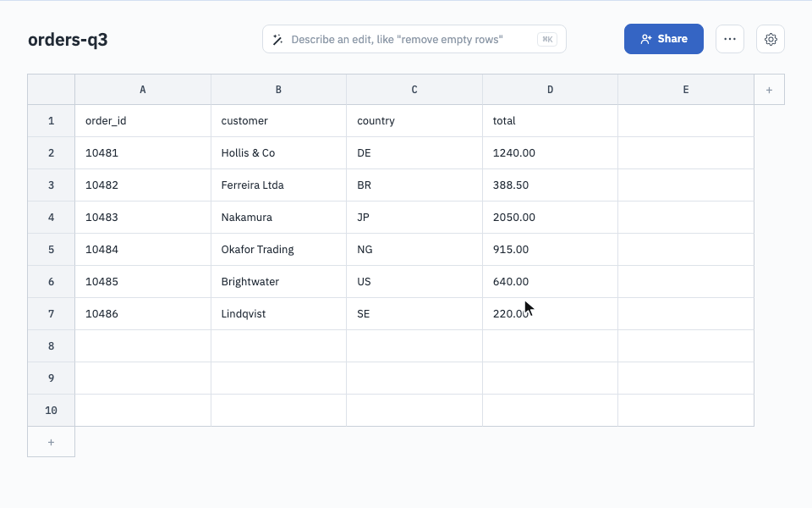Click the orders-q3 document title
812x508 pixels.
[x=68, y=40]
